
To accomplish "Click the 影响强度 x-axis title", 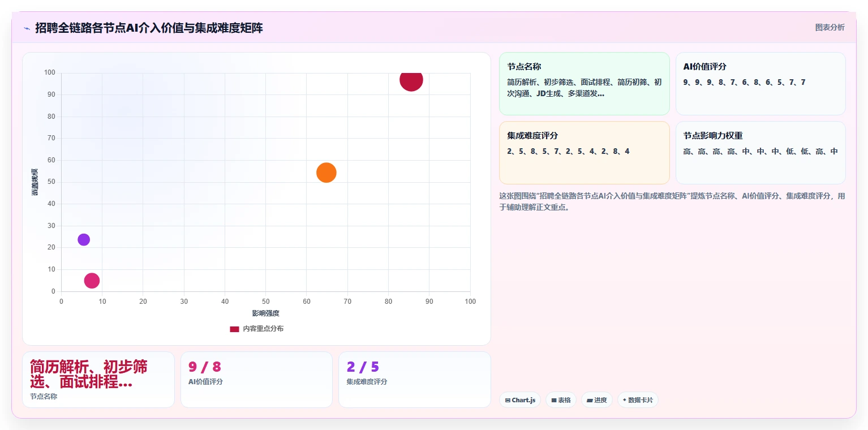I will point(266,313).
